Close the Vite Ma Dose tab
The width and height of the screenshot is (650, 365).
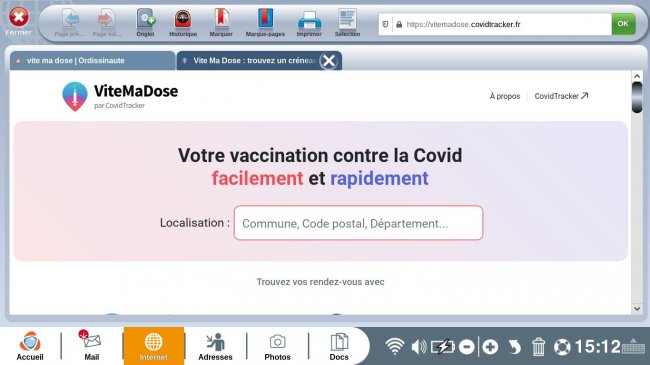tap(329, 61)
